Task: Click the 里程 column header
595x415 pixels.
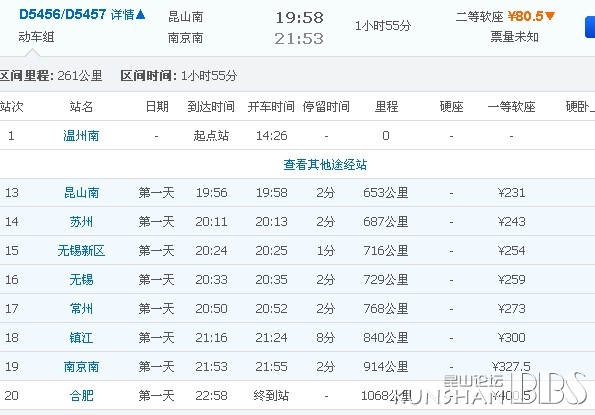Action: [x=386, y=107]
